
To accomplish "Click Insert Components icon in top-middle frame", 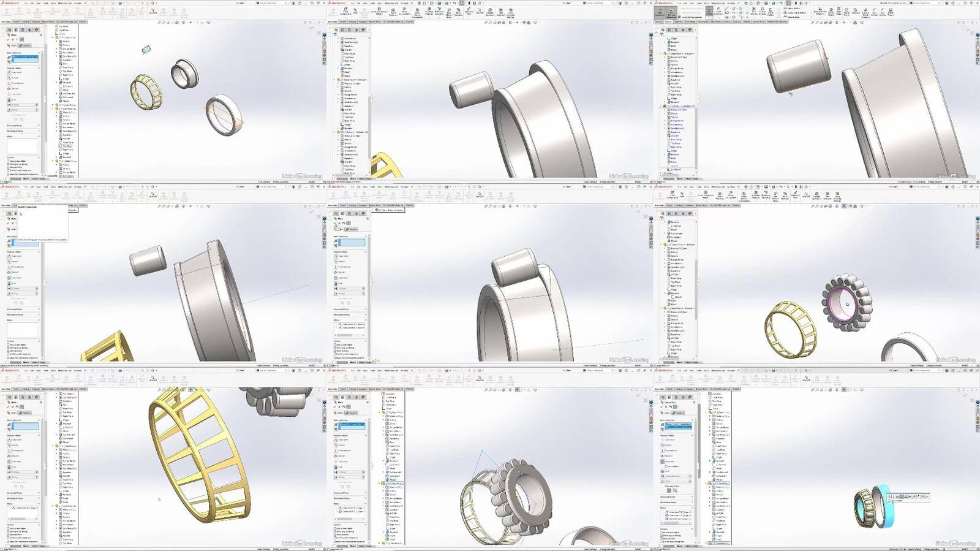I will [x=345, y=12].
